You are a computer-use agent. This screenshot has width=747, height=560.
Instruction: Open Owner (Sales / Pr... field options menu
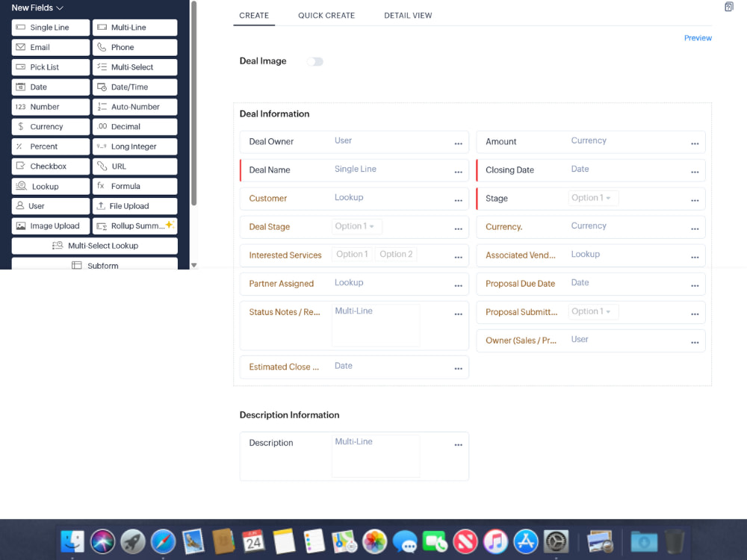pos(695,343)
